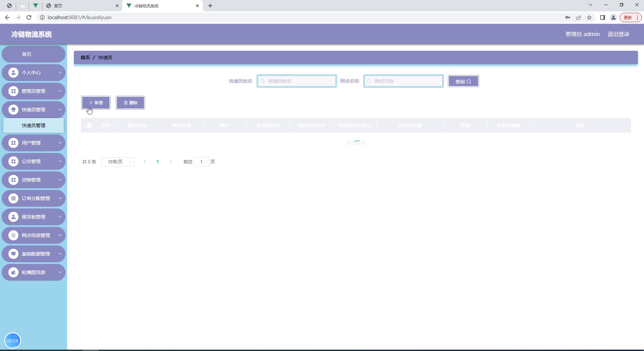The width and height of the screenshot is (644, 351).
Task: Click the browser address bar URL
Action: click(80, 17)
